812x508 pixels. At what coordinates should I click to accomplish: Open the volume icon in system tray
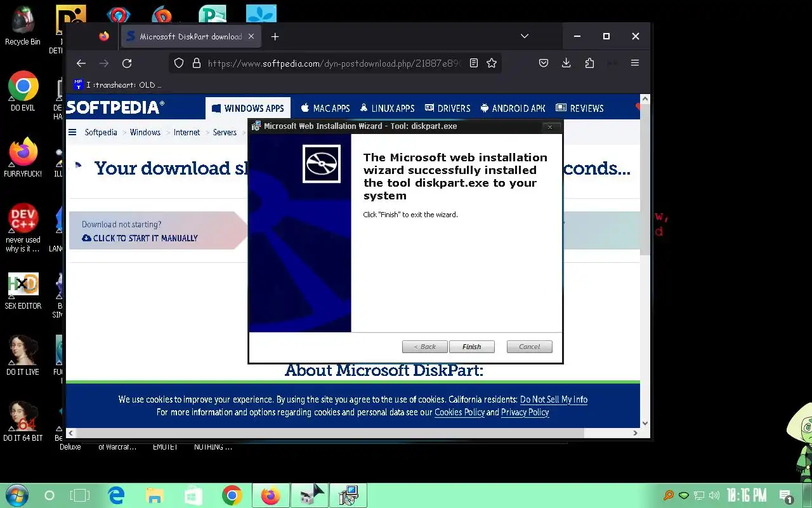[x=714, y=495]
